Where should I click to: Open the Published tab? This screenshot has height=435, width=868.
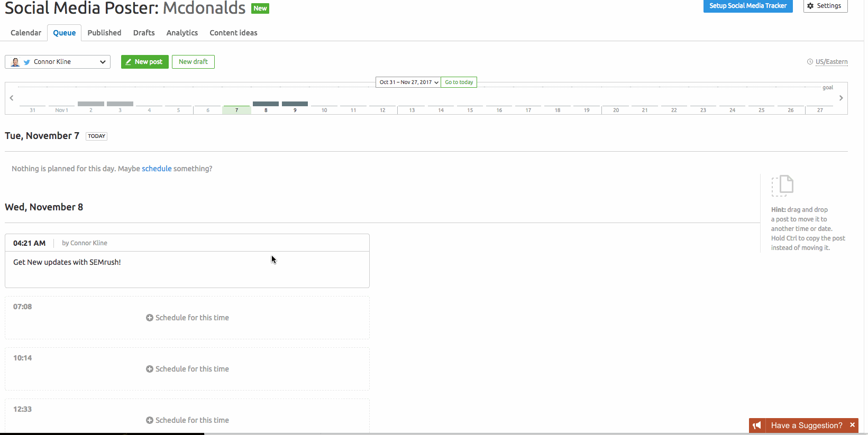coord(104,33)
